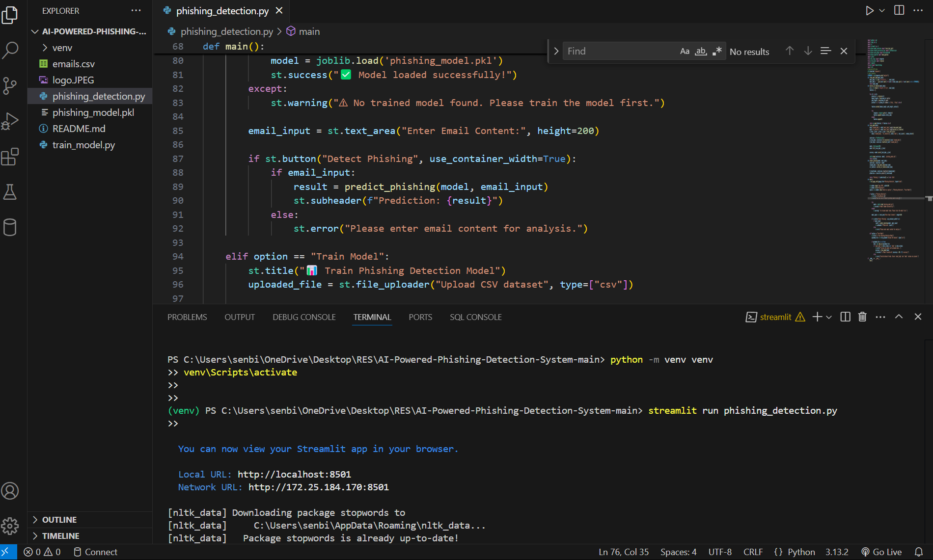Switch to the DEBUG CONSOLE tab

[304, 317]
